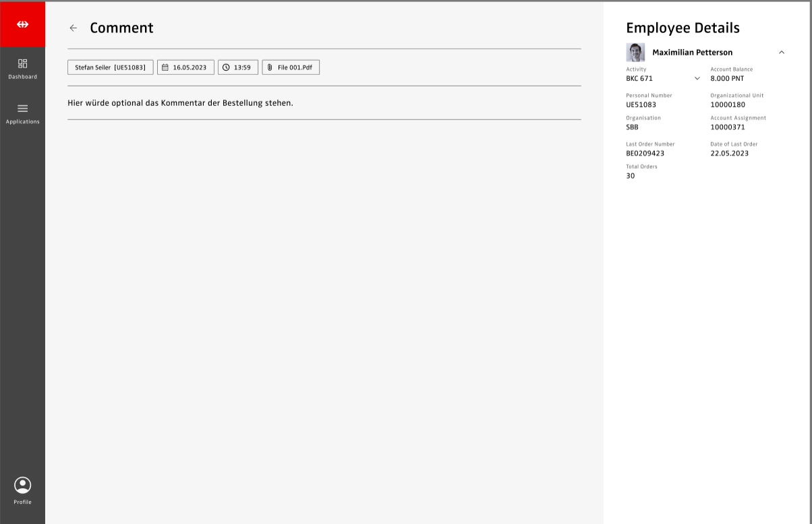The image size is (812, 524).
Task: Click the German comment text
Action: (180, 103)
